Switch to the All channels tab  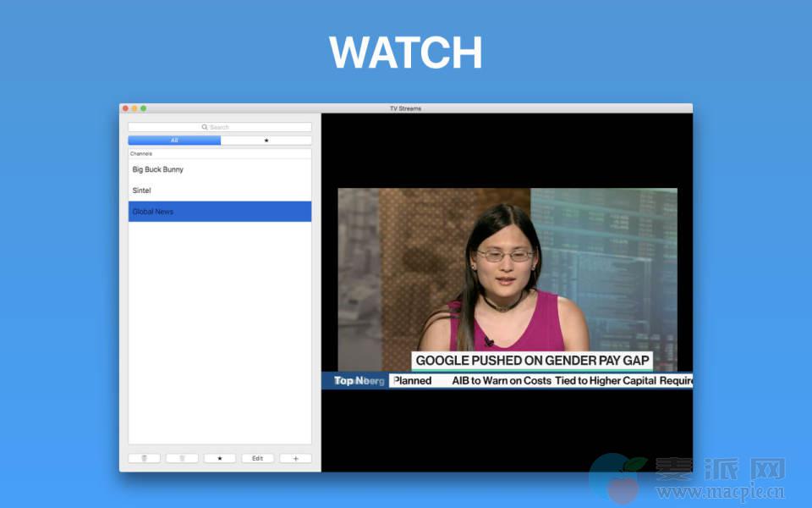pyautogui.click(x=174, y=141)
